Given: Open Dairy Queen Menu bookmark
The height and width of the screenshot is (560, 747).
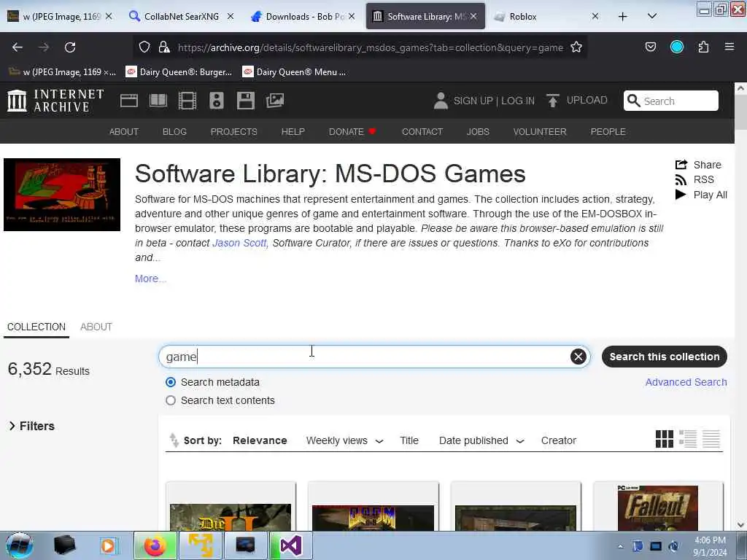Looking at the screenshot, I should (x=294, y=72).
